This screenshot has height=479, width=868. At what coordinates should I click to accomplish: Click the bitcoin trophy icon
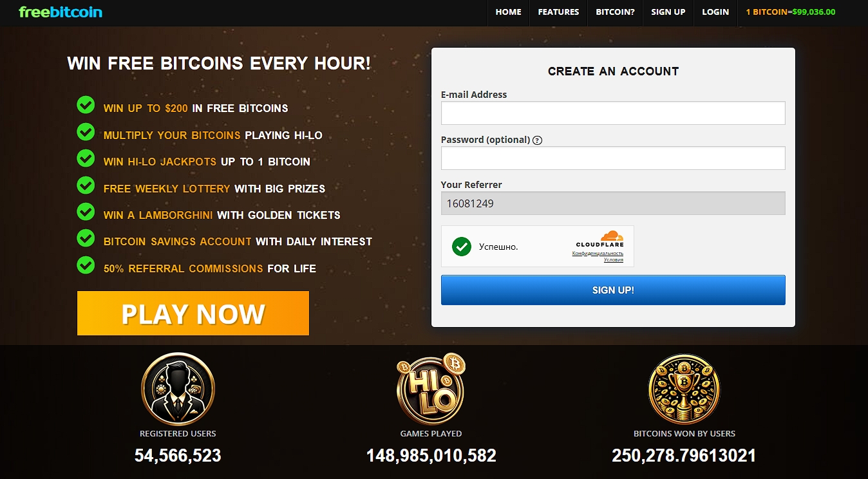[684, 389]
